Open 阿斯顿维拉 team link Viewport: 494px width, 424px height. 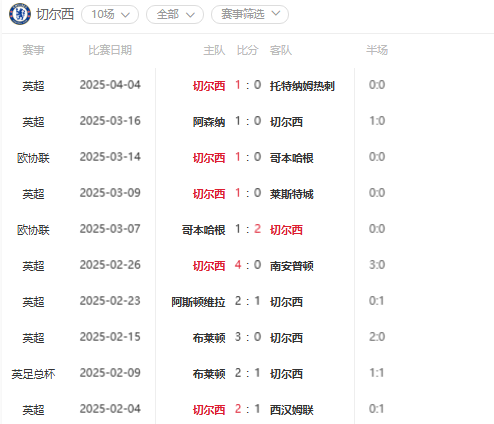click(198, 302)
